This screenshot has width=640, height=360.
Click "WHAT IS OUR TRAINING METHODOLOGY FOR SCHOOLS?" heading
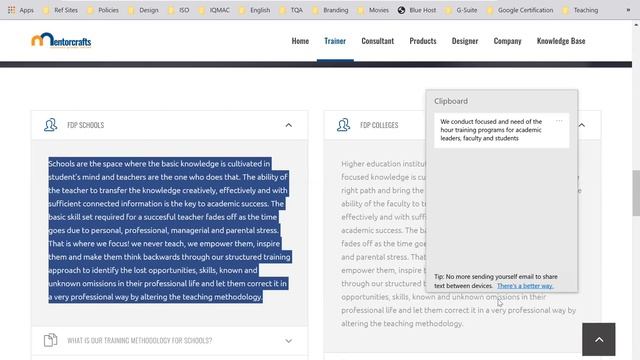pos(140,340)
